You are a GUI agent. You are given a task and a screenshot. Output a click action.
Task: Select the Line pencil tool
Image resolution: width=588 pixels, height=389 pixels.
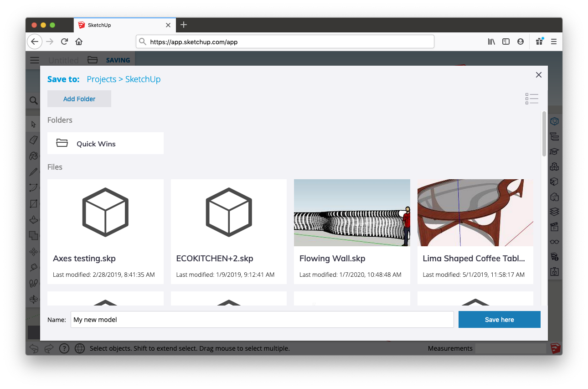[x=34, y=172]
